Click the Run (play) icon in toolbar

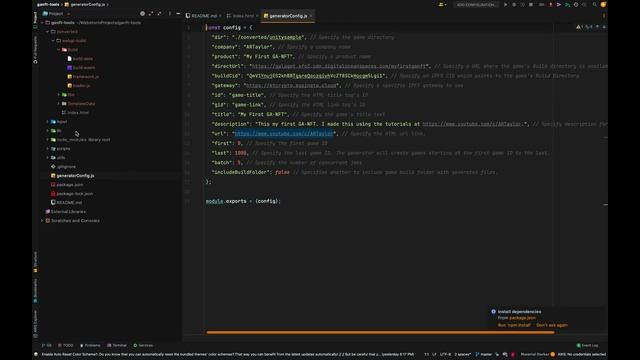505,4
